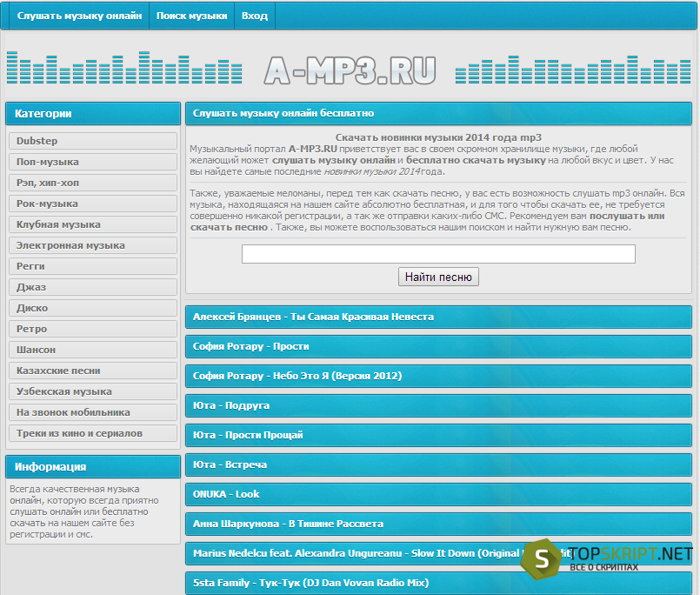
Task: Open the 'Рок-музыка' category
Action: pyautogui.click(x=93, y=204)
